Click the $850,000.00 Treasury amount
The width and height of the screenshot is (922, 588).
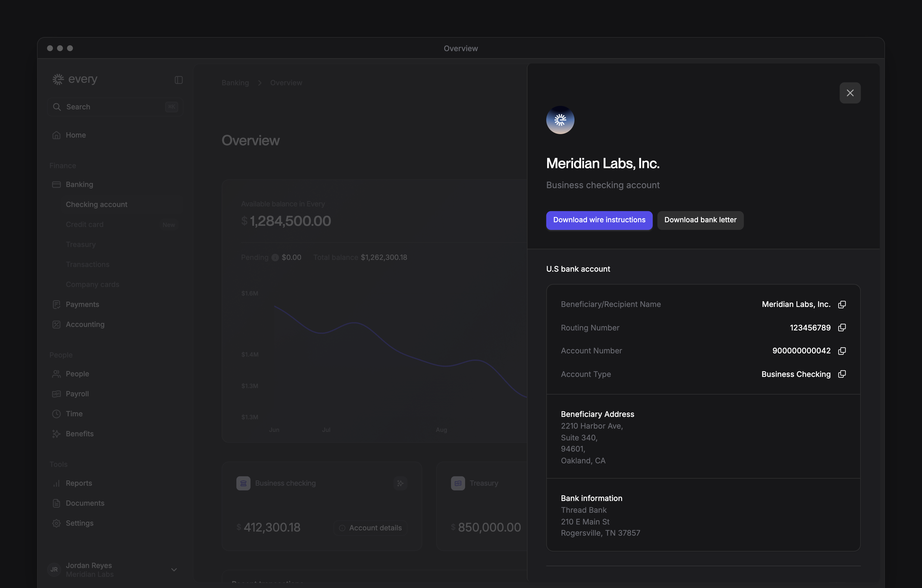pyautogui.click(x=485, y=527)
